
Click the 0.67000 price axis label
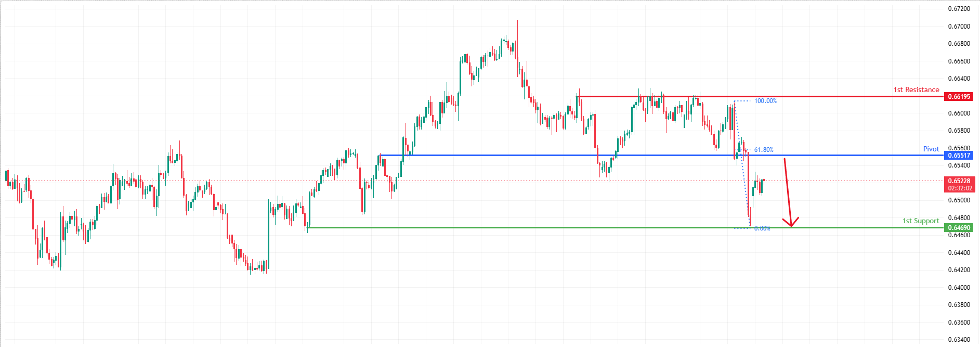(x=959, y=27)
